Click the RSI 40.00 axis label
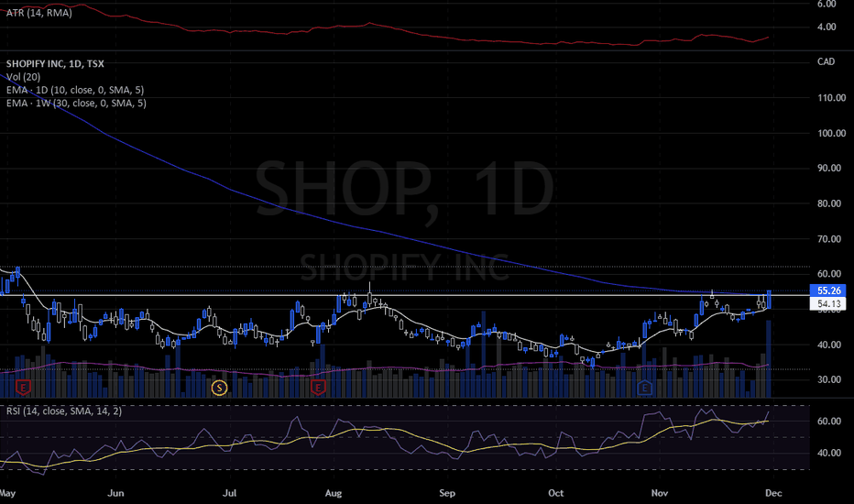Image resolution: width=854 pixels, height=504 pixels. click(829, 453)
